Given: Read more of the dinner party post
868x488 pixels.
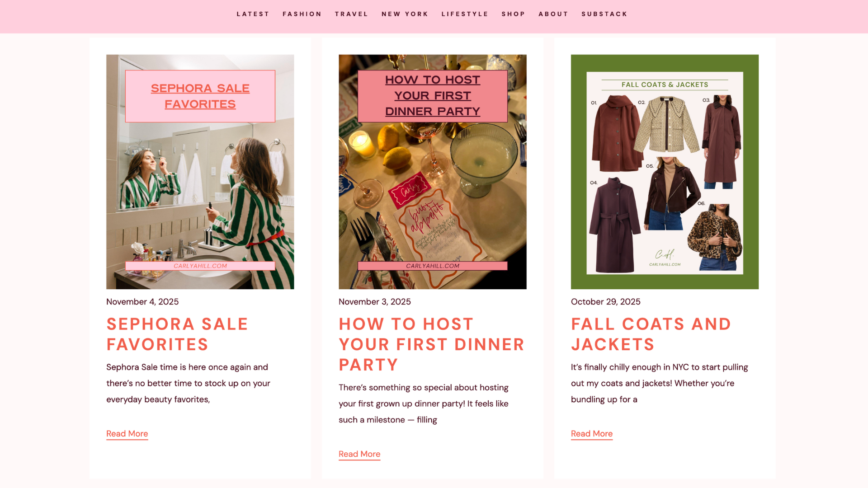Looking at the screenshot, I should pos(359,454).
